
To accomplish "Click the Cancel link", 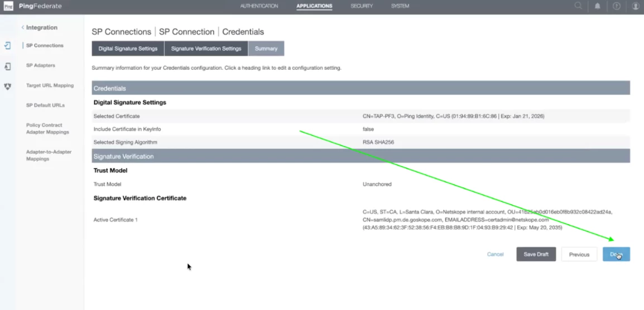I will pyautogui.click(x=496, y=254).
